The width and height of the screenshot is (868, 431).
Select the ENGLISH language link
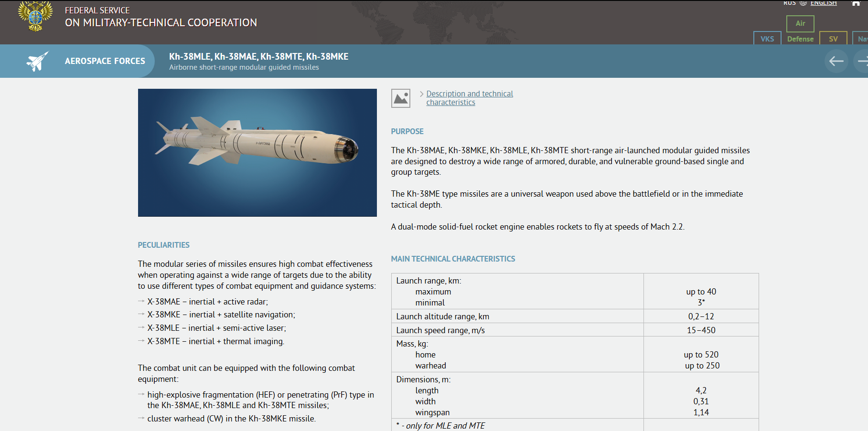tap(824, 3)
